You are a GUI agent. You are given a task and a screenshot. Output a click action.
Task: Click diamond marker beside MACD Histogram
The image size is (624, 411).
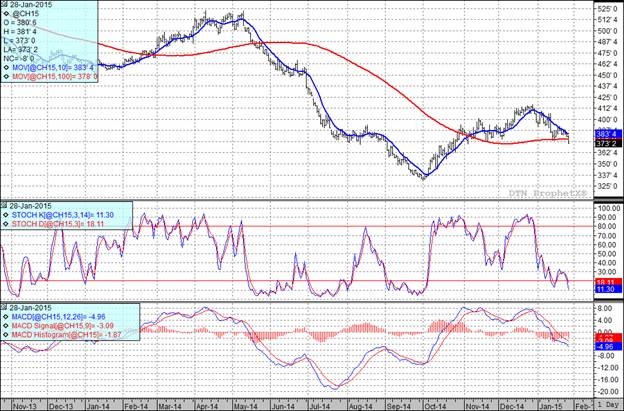click(5, 335)
